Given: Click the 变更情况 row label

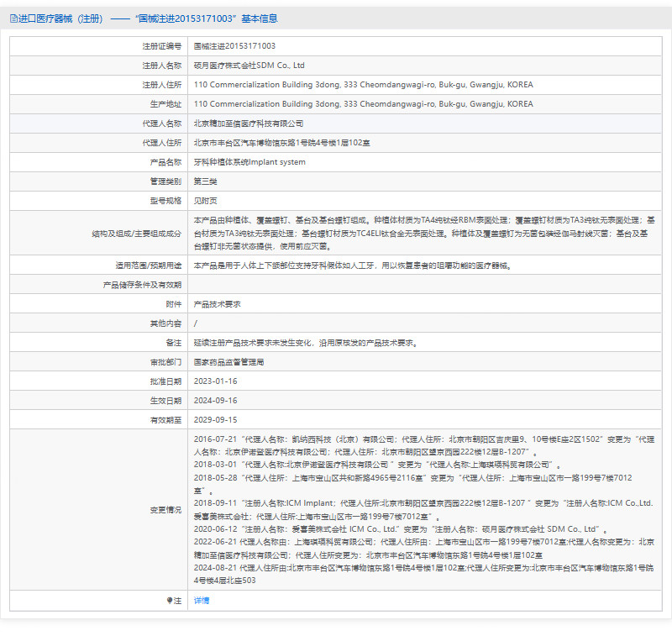Looking at the screenshot, I should 165,510.
